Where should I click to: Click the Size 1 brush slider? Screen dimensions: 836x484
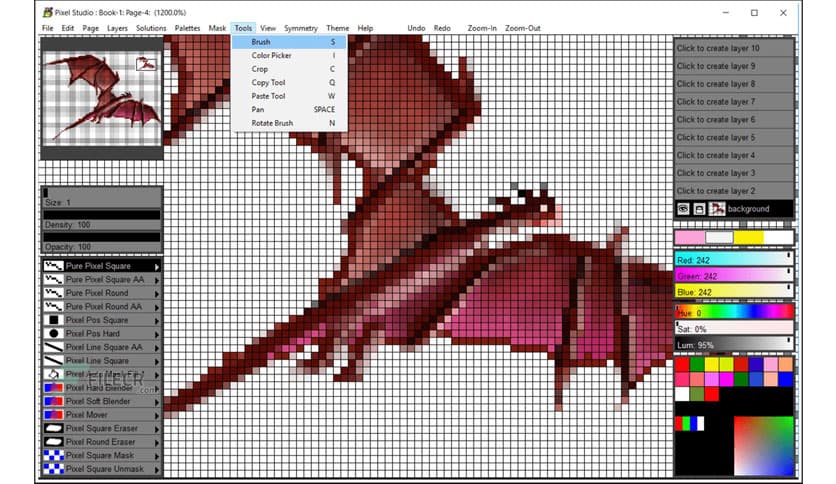click(101, 198)
